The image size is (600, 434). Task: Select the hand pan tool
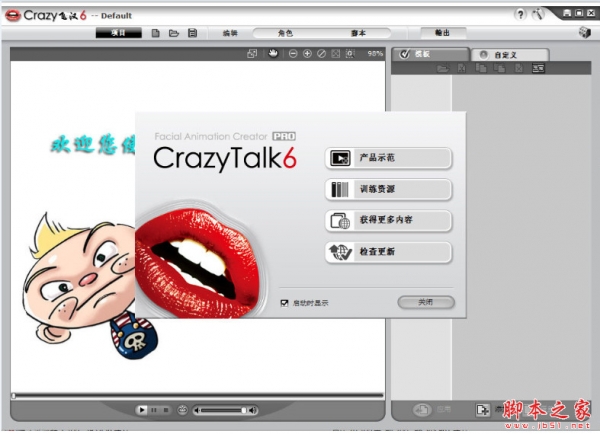coord(273,54)
